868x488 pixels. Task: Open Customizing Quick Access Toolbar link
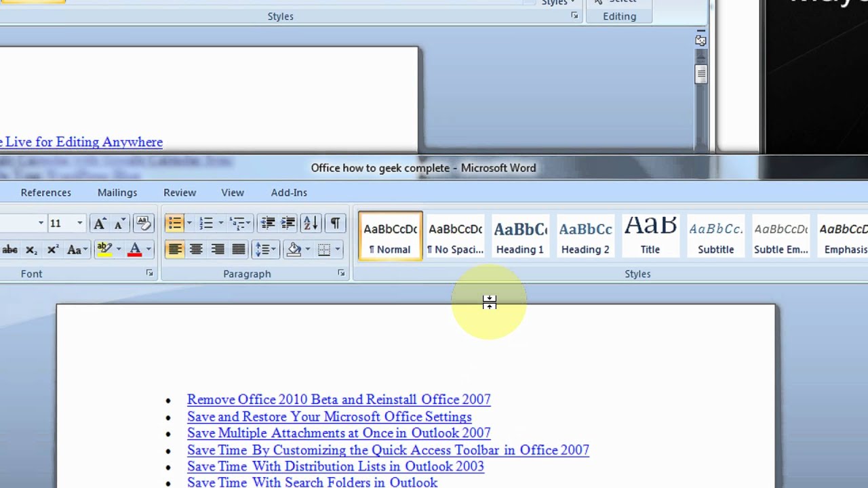(x=388, y=450)
